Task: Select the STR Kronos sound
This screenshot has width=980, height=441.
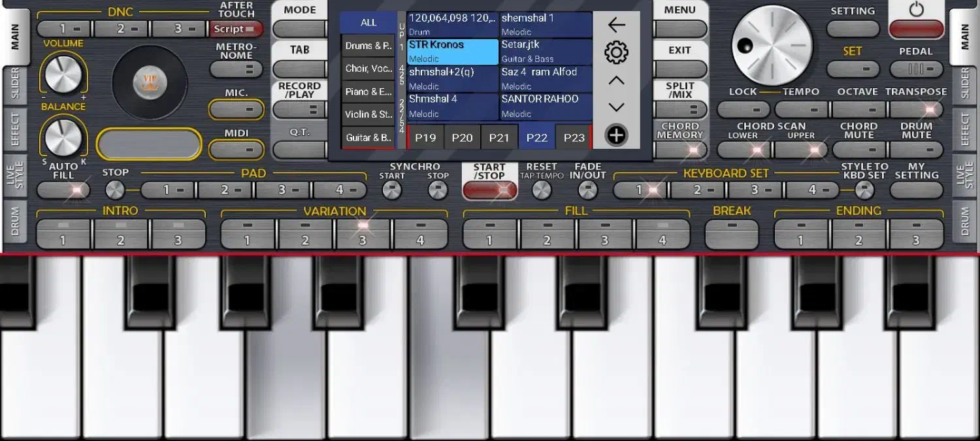Action: [452, 51]
